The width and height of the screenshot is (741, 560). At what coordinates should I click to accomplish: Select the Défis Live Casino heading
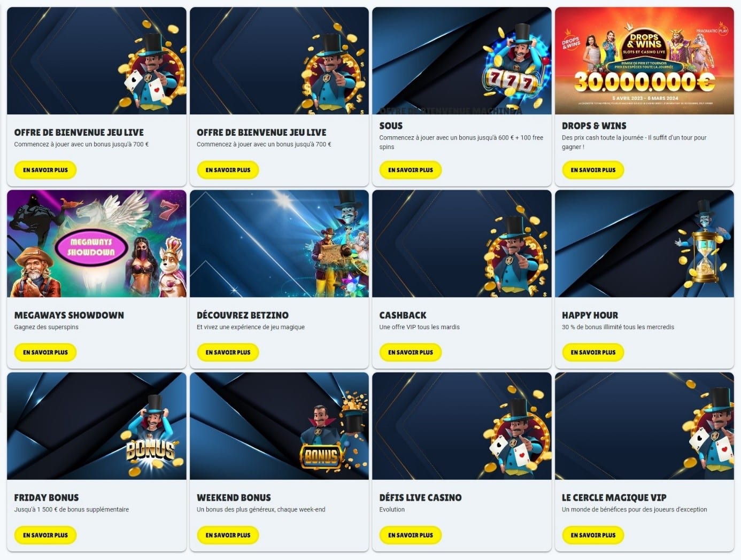tap(420, 497)
